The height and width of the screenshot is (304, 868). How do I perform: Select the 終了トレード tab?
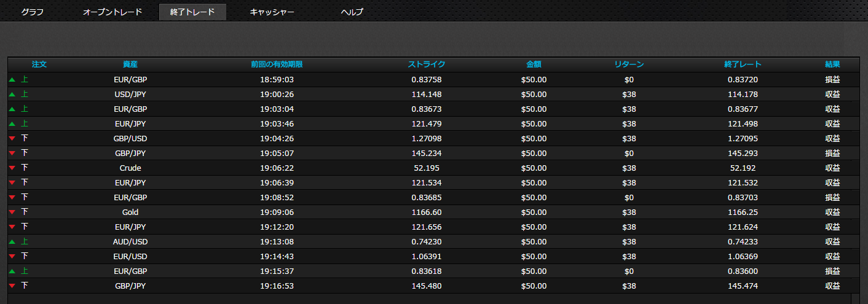[192, 12]
